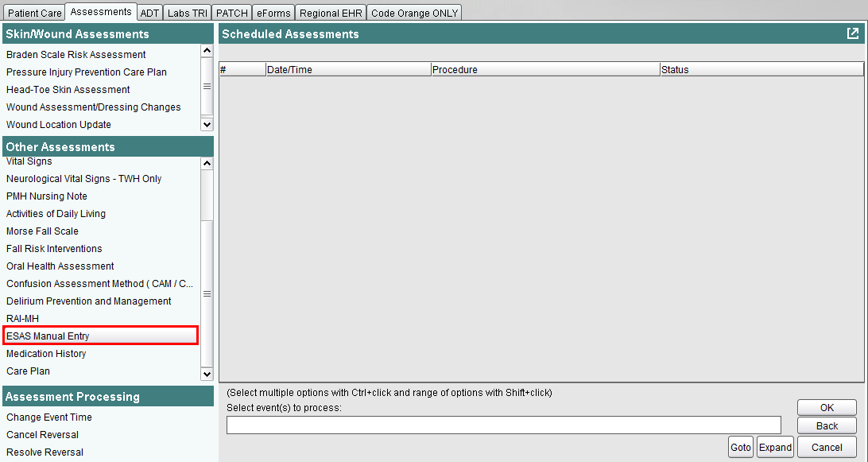Open the Labs TRI tab
This screenshot has height=462, width=868.
[187, 14]
